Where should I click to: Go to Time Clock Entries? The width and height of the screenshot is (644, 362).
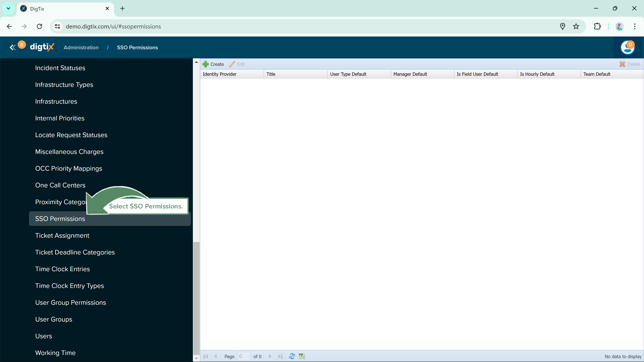point(62,269)
